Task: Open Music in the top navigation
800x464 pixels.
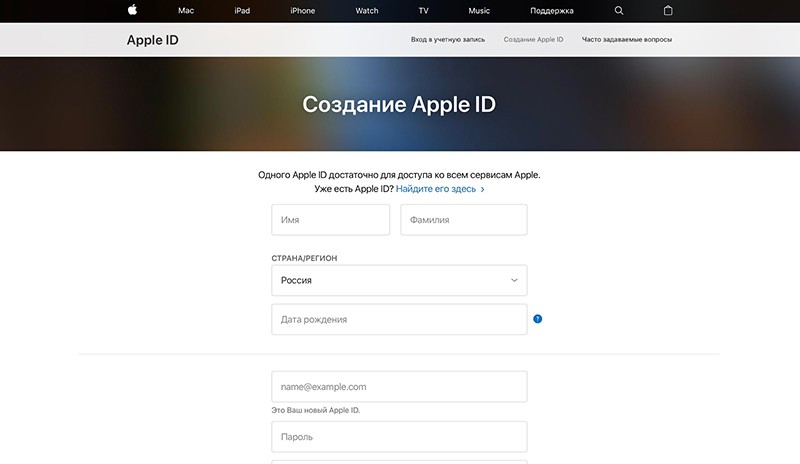Action: pyautogui.click(x=479, y=11)
